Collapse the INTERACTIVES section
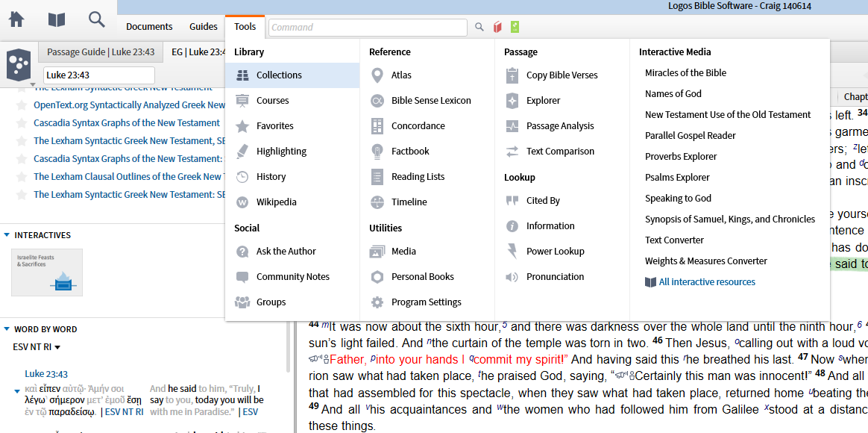Viewport: 868px width, 433px height. [7, 235]
